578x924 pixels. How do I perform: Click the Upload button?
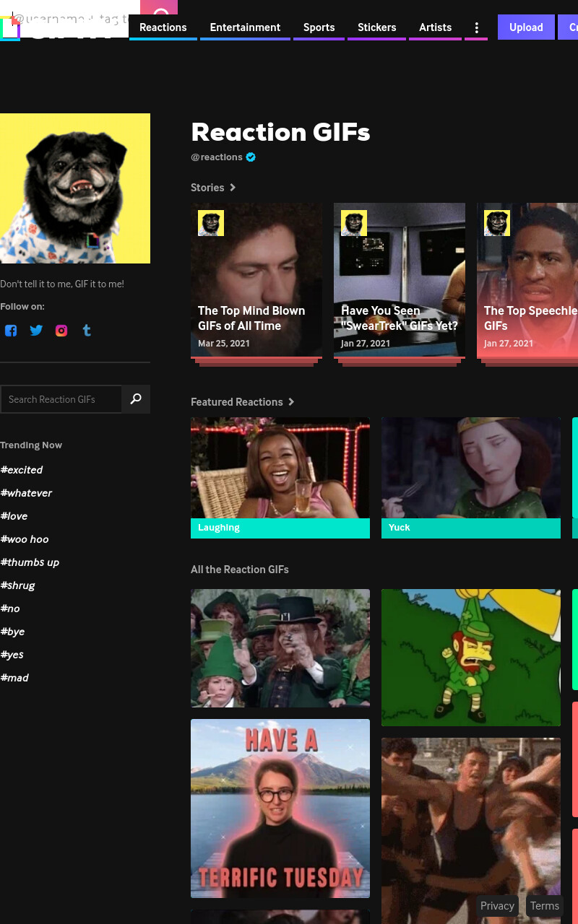tap(526, 27)
